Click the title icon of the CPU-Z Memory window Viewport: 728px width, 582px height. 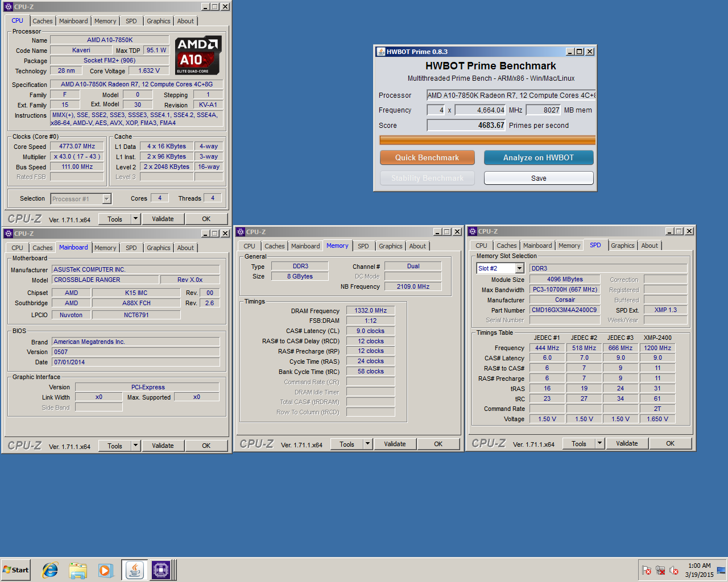[241, 232]
